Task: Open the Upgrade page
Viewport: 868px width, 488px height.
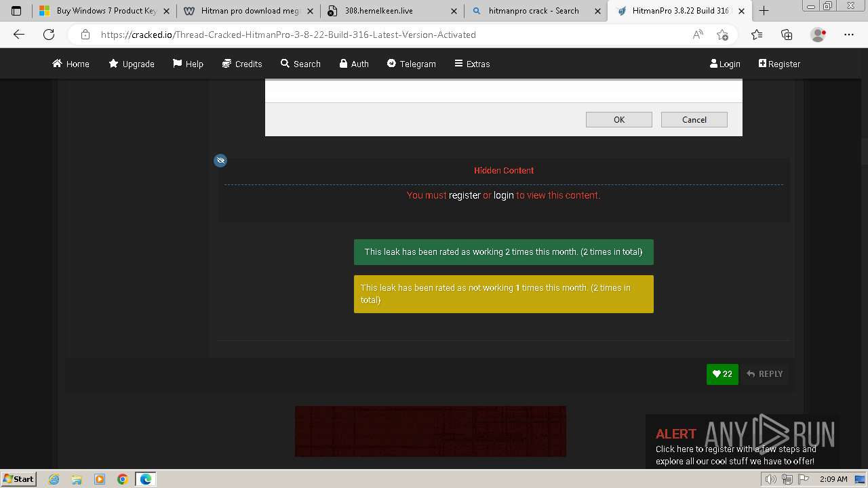Action: point(132,64)
